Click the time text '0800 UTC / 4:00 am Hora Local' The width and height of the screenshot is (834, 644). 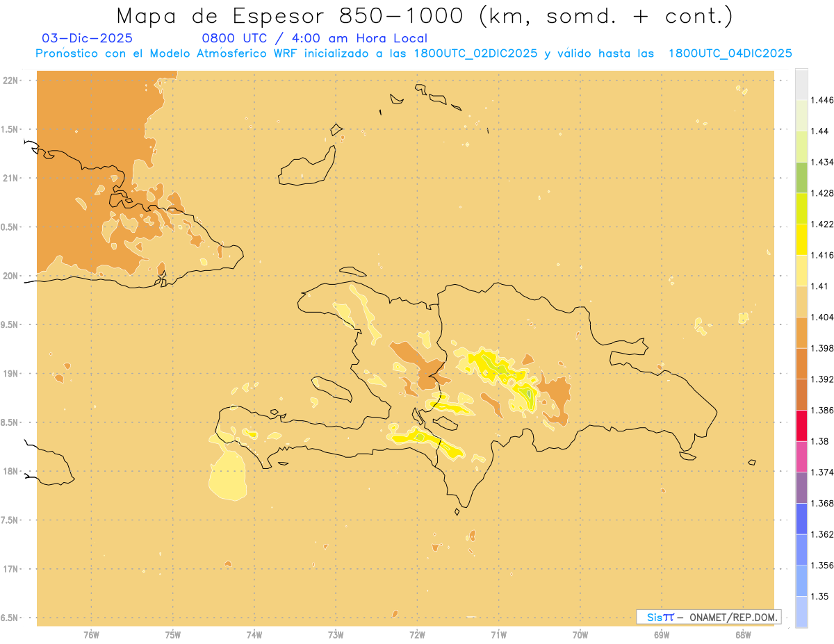314,38
